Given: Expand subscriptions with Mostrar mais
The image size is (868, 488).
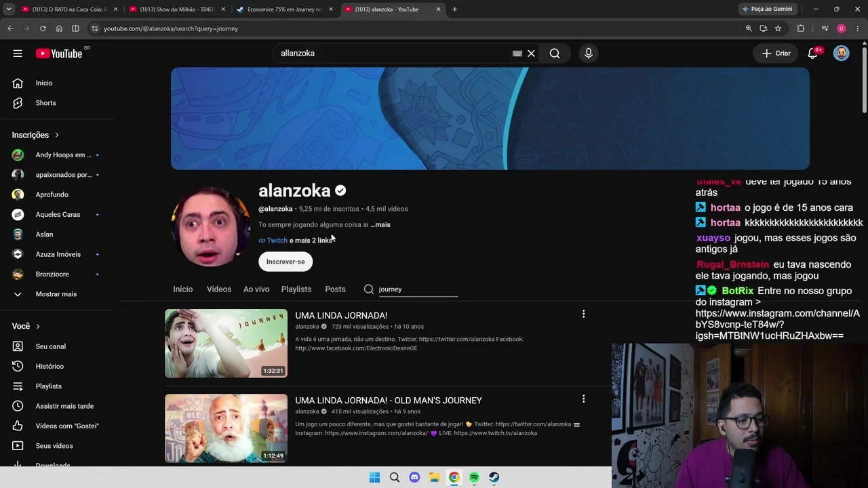Looking at the screenshot, I should coord(56,294).
